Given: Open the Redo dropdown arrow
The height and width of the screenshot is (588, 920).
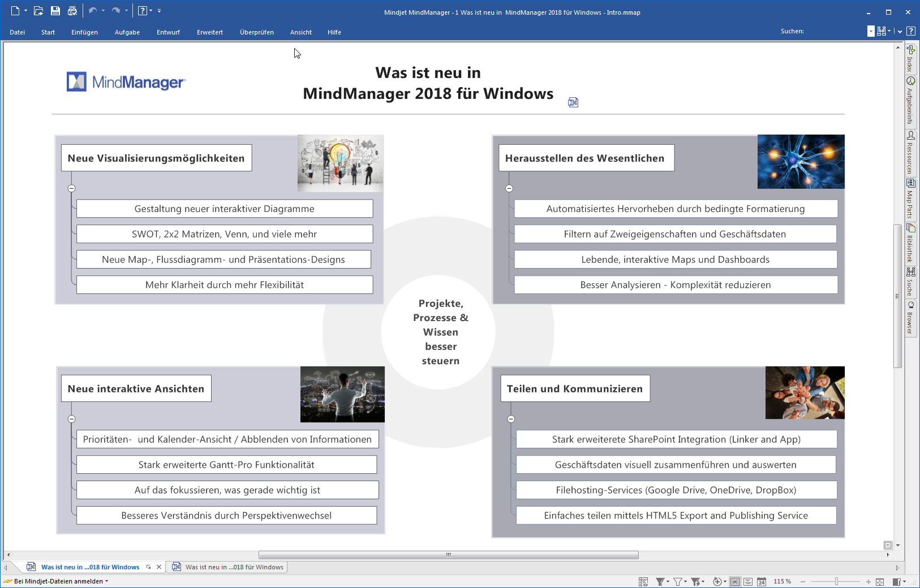Looking at the screenshot, I should 125,10.
